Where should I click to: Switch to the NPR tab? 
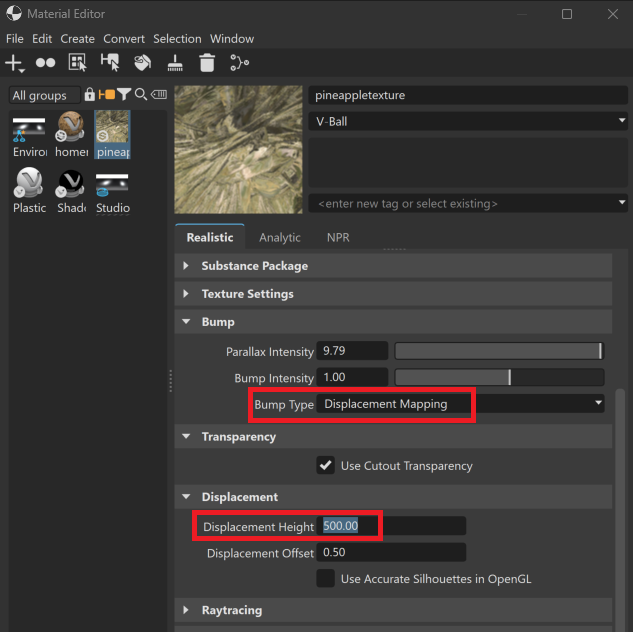tap(338, 237)
